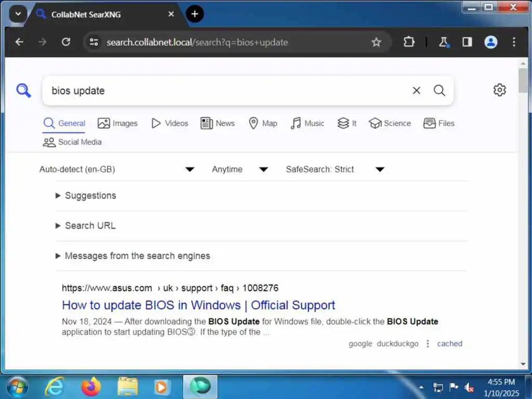The width and height of the screenshot is (532, 399).
Task: Open preferences via the gear icon
Action: 499,90
